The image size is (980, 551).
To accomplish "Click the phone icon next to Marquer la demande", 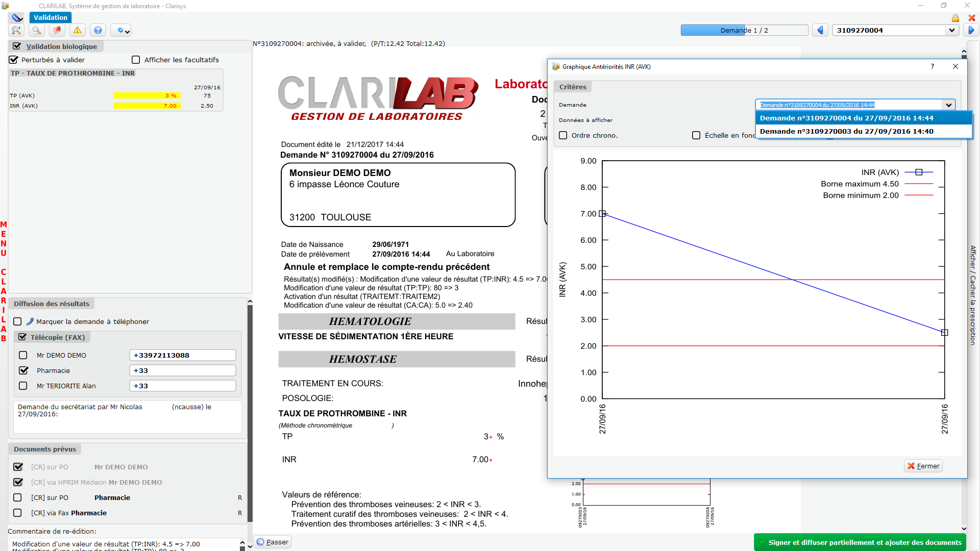I will pyautogui.click(x=30, y=321).
